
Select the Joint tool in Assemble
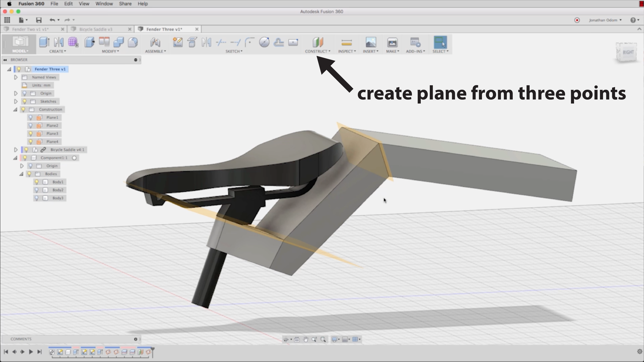[x=155, y=42]
